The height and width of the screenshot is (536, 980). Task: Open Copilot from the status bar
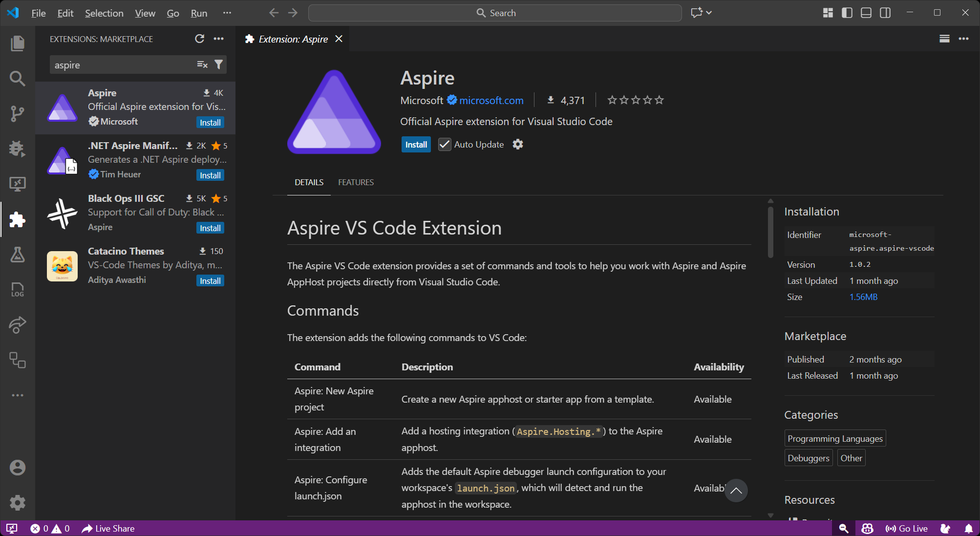(867, 528)
